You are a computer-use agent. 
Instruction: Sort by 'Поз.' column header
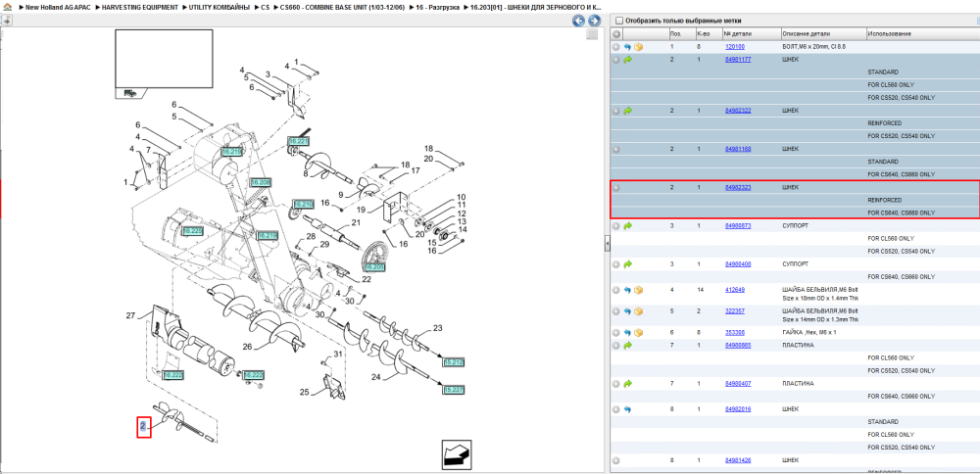(681, 33)
